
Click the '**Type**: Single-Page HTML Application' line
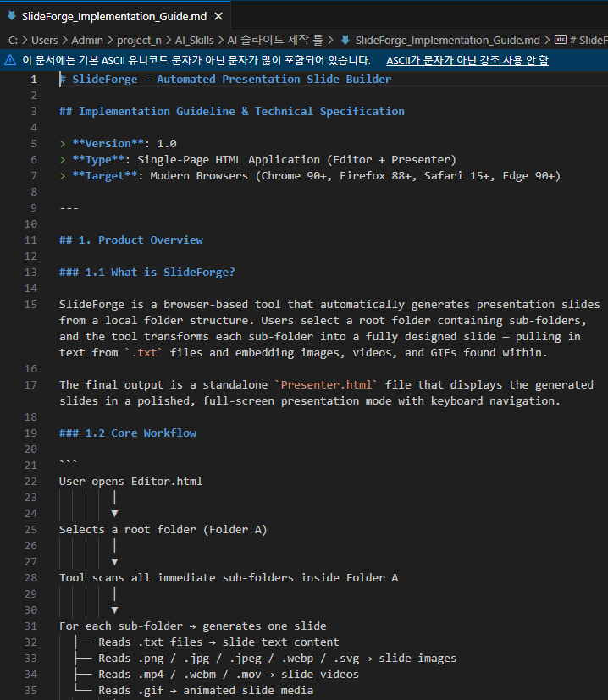point(257,159)
